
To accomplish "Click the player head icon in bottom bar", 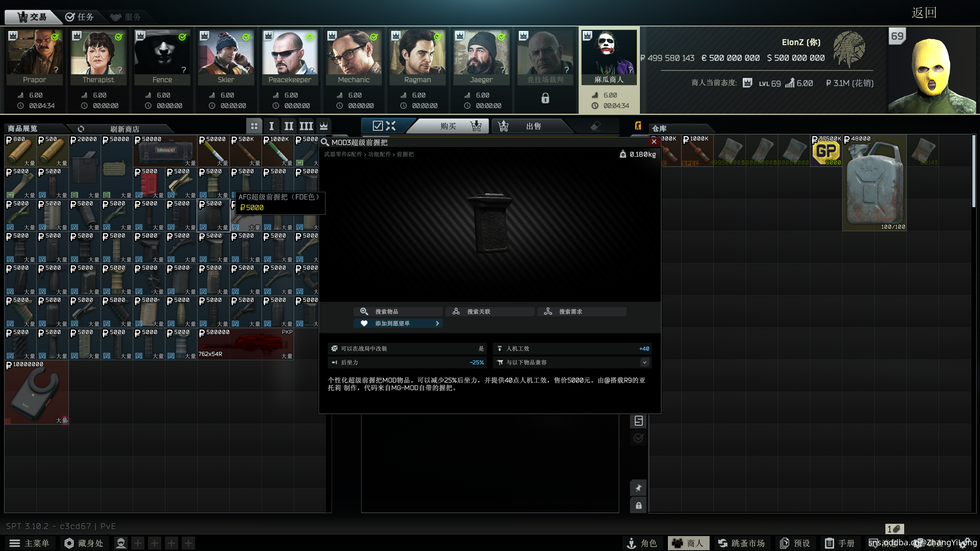I will [121, 543].
